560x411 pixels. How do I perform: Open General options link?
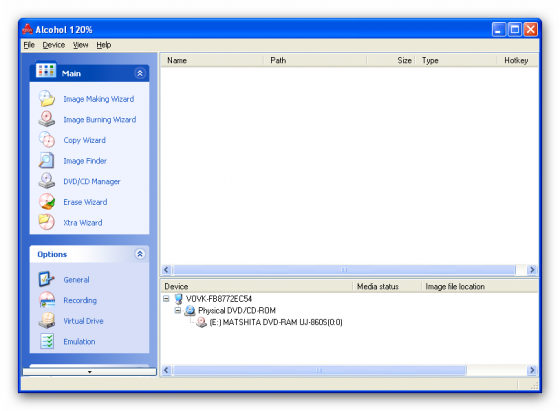pos(76,280)
